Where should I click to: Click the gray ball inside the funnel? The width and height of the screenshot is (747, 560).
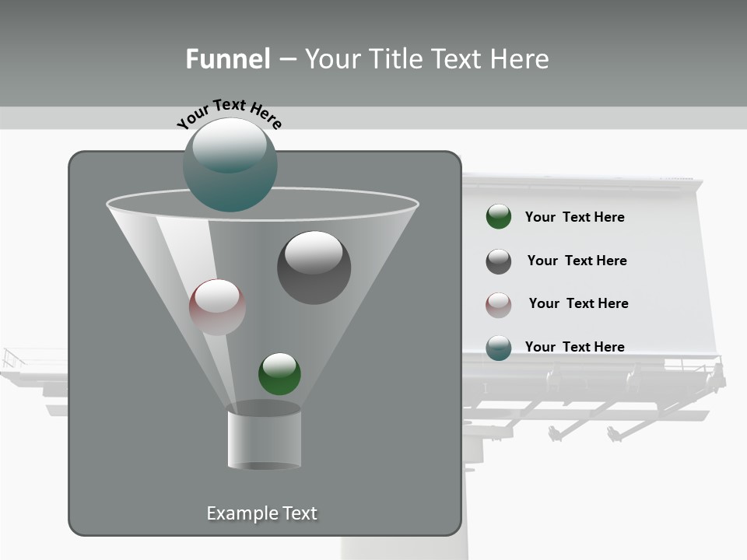pos(314,266)
